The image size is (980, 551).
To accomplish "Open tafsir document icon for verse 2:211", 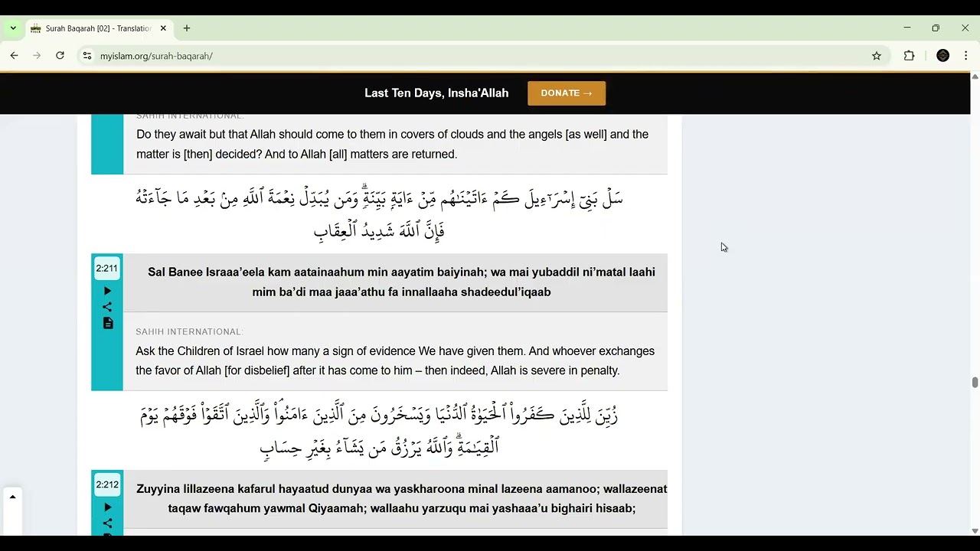I will coord(108,324).
